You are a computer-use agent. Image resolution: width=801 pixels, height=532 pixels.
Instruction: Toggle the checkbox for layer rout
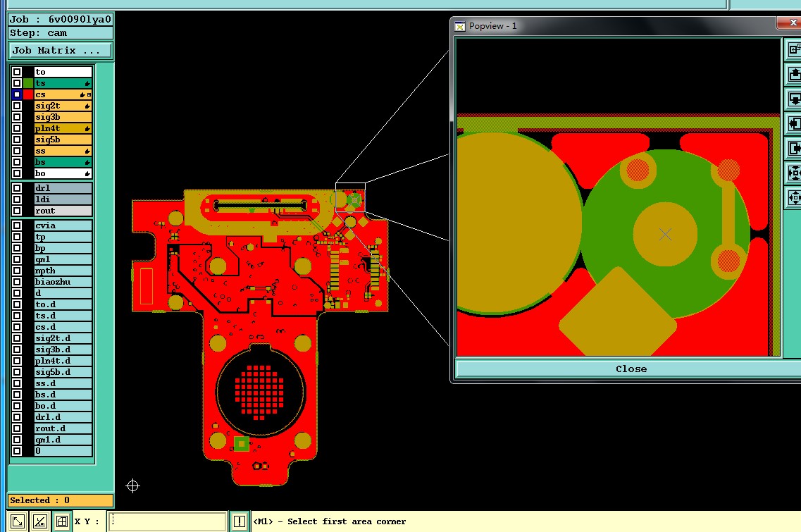pyautogui.click(x=17, y=211)
